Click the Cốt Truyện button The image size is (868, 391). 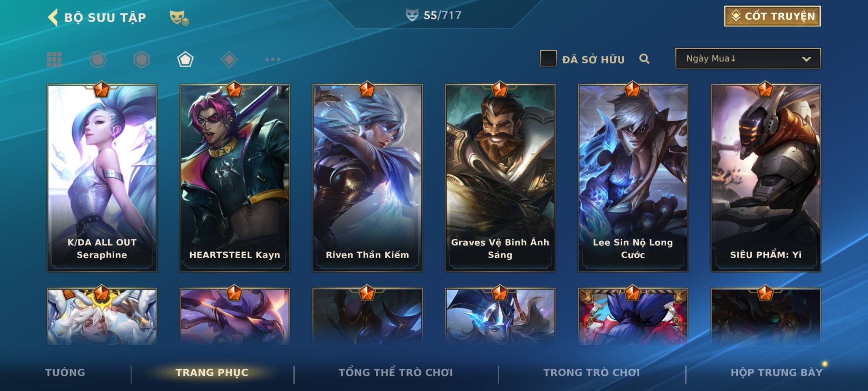772,16
